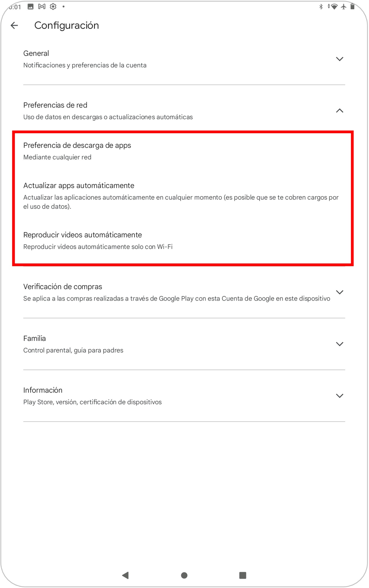Open Preferencia de descarga de apps
This screenshot has height=588, width=369.
click(x=77, y=151)
